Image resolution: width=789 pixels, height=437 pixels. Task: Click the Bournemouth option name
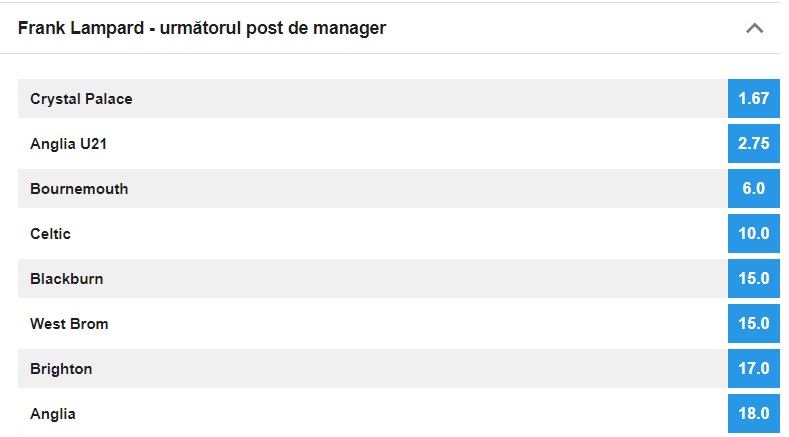coord(79,189)
